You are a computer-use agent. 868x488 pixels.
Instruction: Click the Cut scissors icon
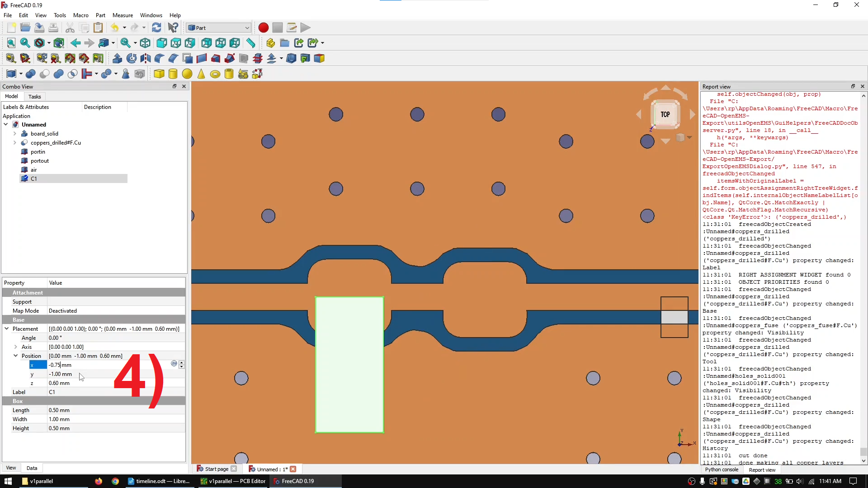click(70, 28)
